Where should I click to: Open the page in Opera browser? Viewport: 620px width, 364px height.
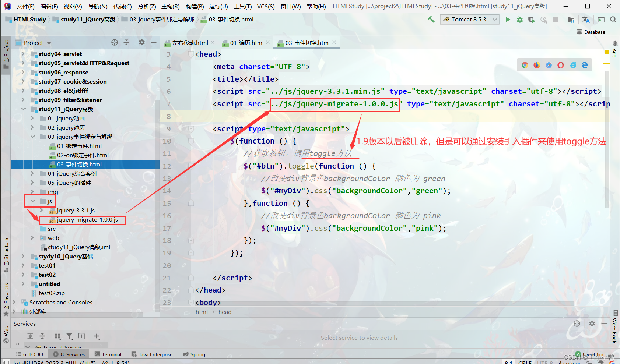[x=561, y=65]
